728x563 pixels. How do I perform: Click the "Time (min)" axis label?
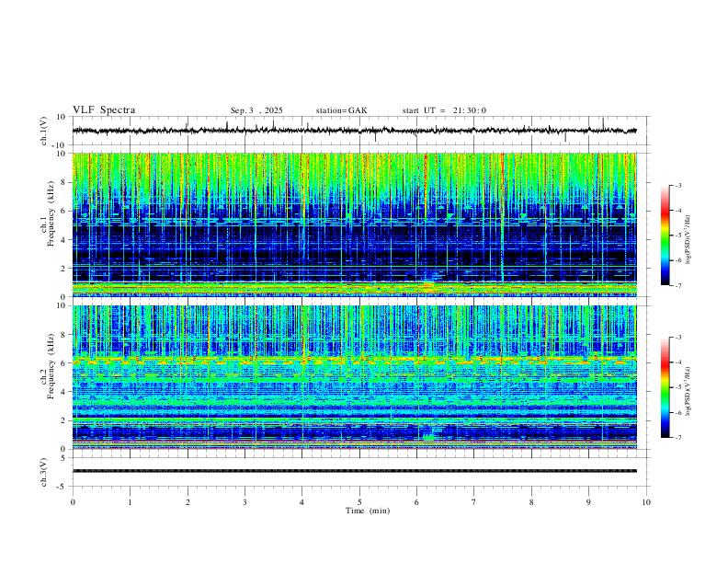click(x=368, y=511)
